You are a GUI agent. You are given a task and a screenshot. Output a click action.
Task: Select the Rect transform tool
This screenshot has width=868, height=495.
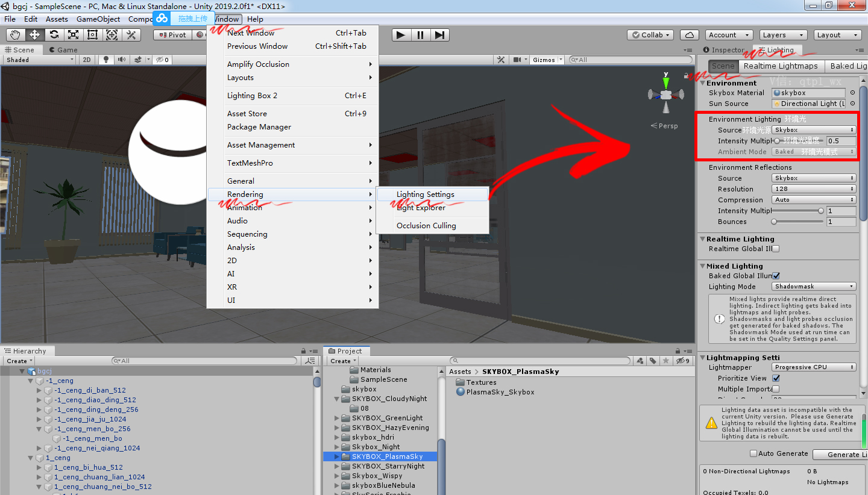[92, 35]
